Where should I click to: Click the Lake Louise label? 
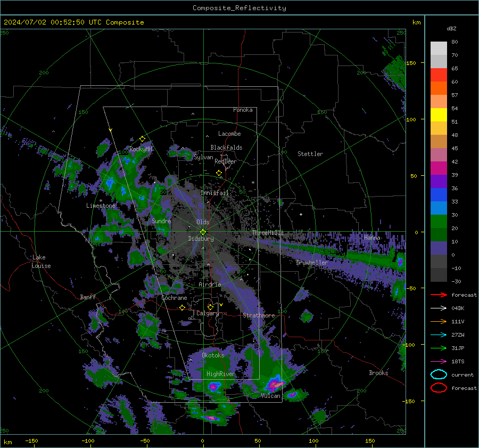[x=41, y=262]
